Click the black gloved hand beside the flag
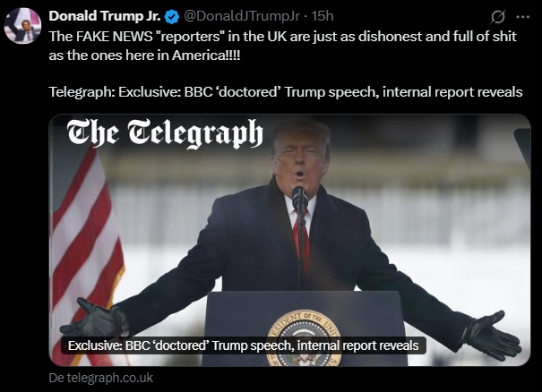The height and width of the screenshot is (392, 542). [x=94, y=320]
